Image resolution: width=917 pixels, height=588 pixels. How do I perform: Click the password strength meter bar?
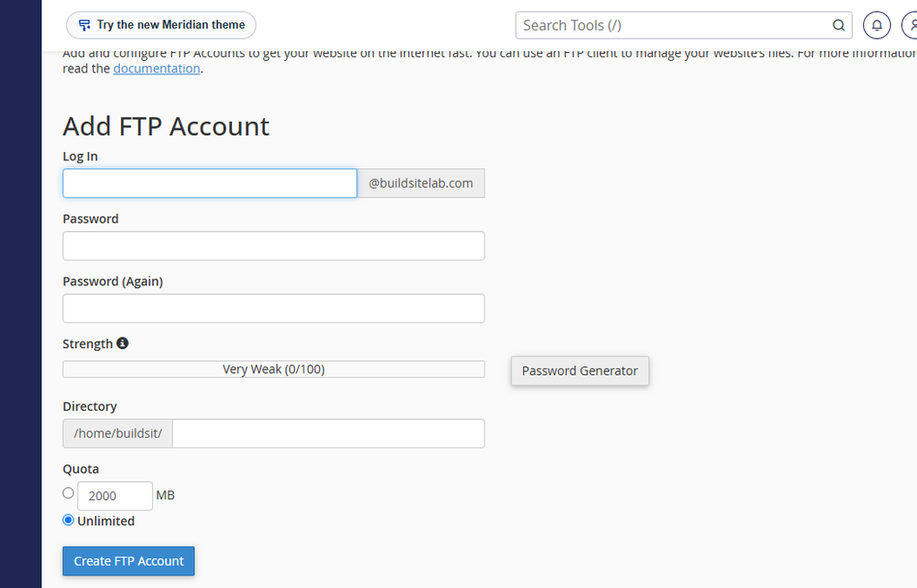click(274, 370)
